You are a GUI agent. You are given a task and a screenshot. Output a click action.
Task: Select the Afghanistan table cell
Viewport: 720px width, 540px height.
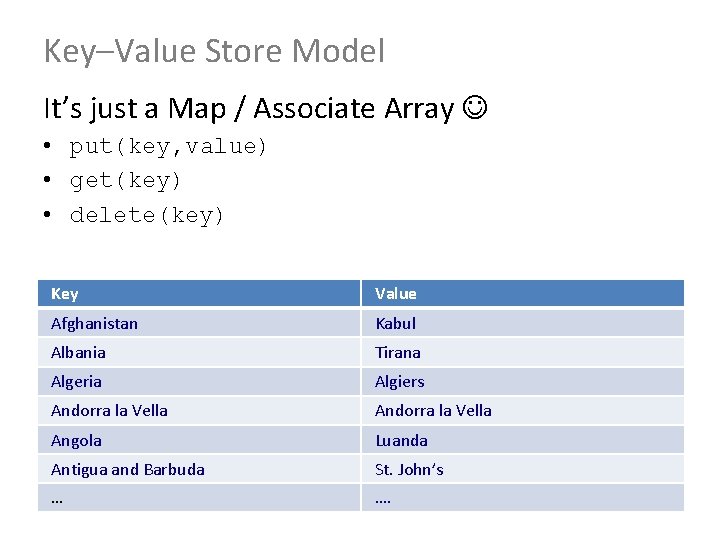[95, 323]
